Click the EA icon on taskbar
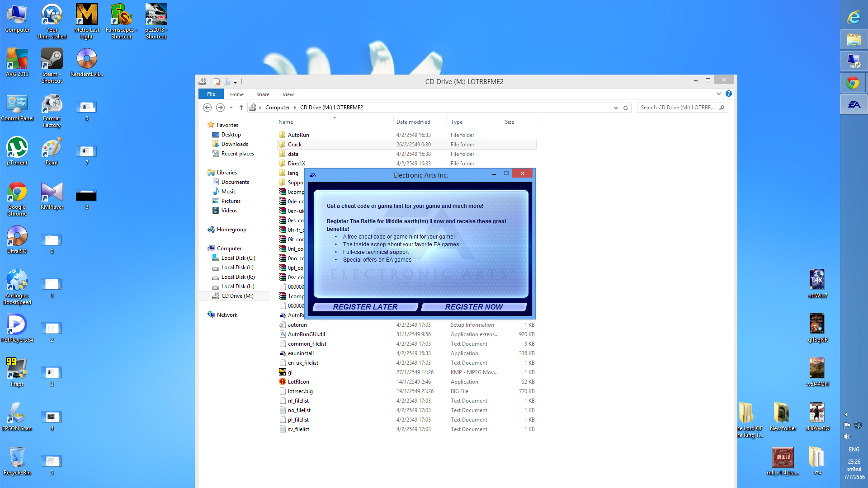The height and width of the screenshot is (488, 868). tap(854, 105)
